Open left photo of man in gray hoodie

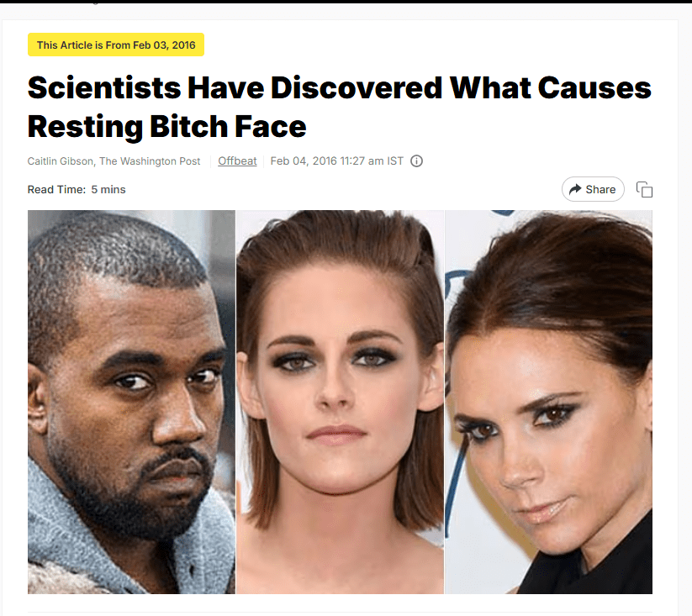[x=131, y=402]
